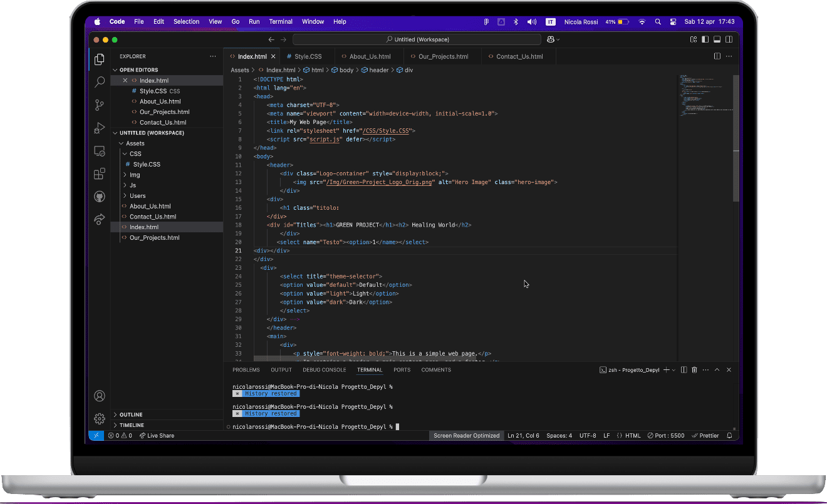Toggle the primary side bar
This screenshot has width=827, height=504.
click(x=705, y=39)
